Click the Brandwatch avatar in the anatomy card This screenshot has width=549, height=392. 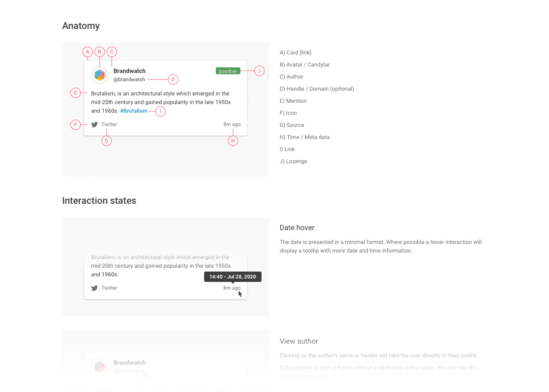100,75
